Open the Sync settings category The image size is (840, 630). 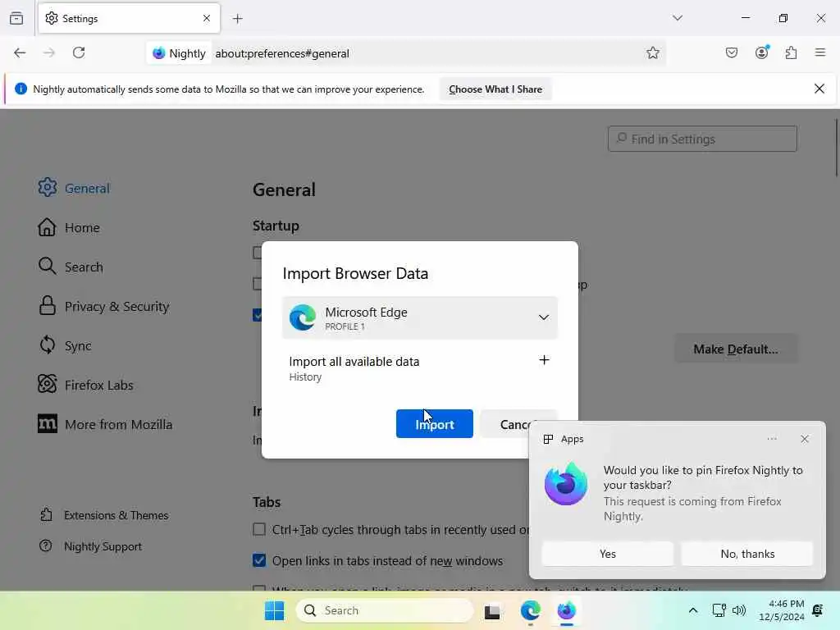pos(65,345)
